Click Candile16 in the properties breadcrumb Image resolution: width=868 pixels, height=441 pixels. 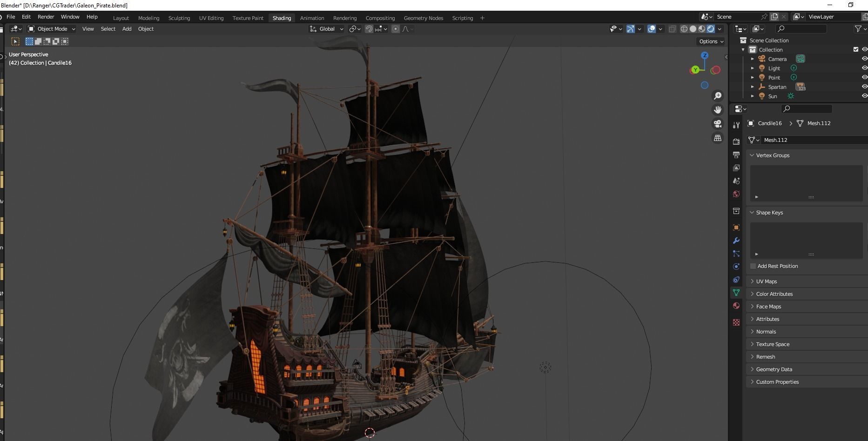point(770,123)
